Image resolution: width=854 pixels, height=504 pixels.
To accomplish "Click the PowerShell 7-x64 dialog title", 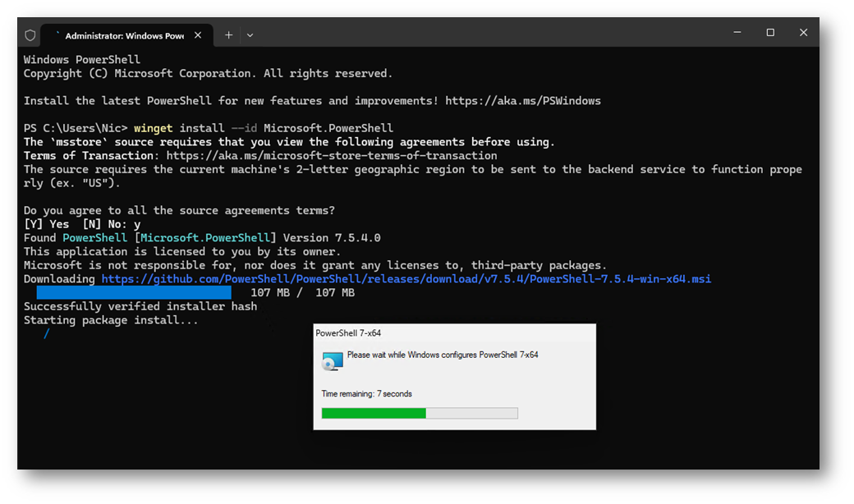I will pos(348,333).
